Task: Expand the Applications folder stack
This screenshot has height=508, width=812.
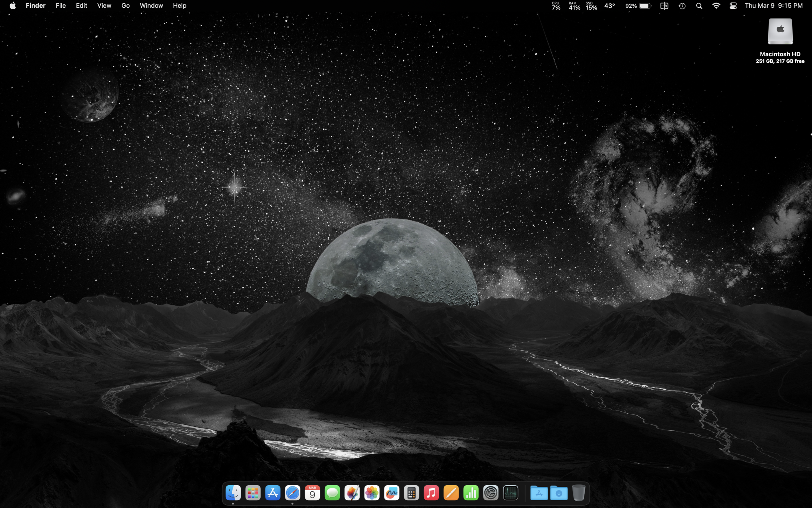Action: 539,493
